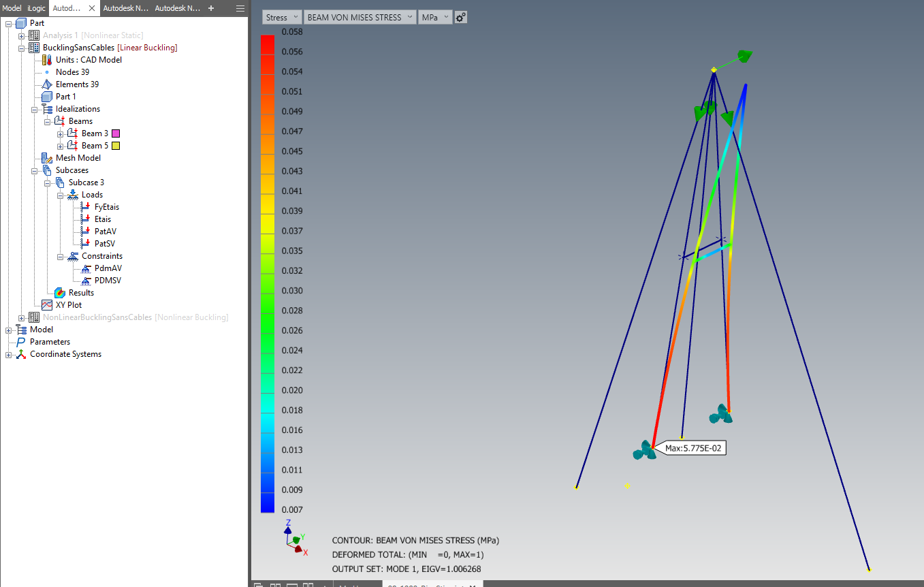
Task: Click the Beam 5 yellow color swatch
Action: point(115,145)
